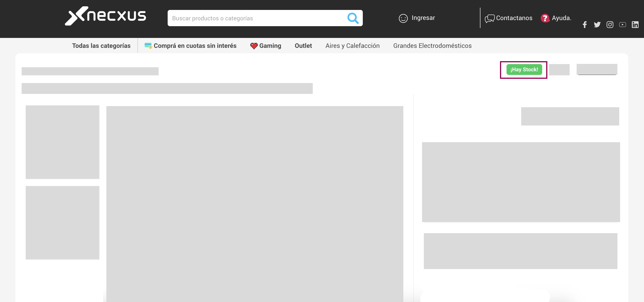This screenshot has height=302, width=644.
Task: Select Aires y Calefacción category
Action: pos(352,46)
